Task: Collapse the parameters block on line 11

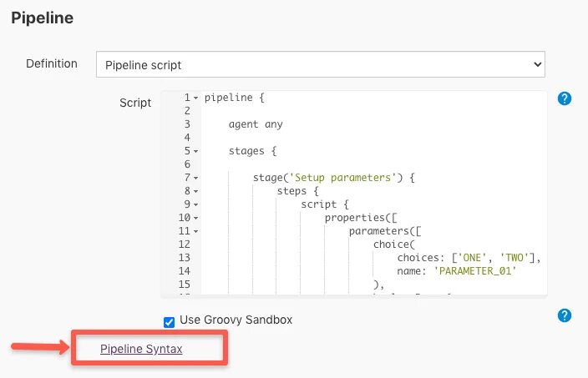Action: 195,232
